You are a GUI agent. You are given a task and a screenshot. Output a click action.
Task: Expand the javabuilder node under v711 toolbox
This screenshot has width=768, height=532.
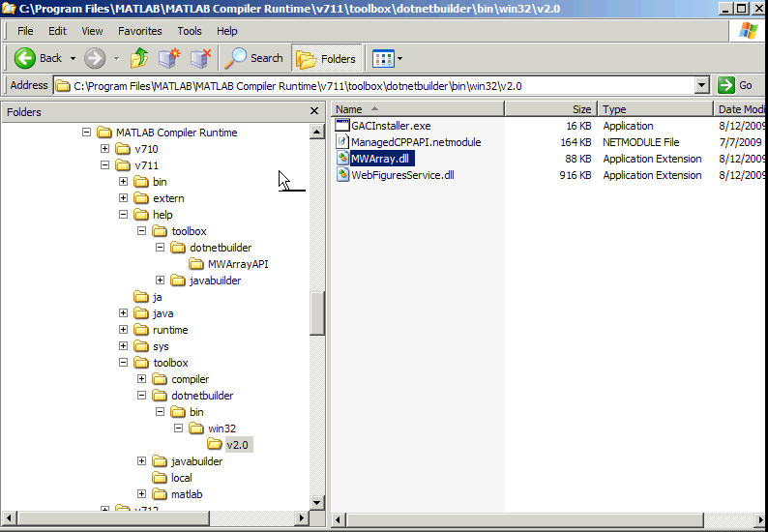141,461
